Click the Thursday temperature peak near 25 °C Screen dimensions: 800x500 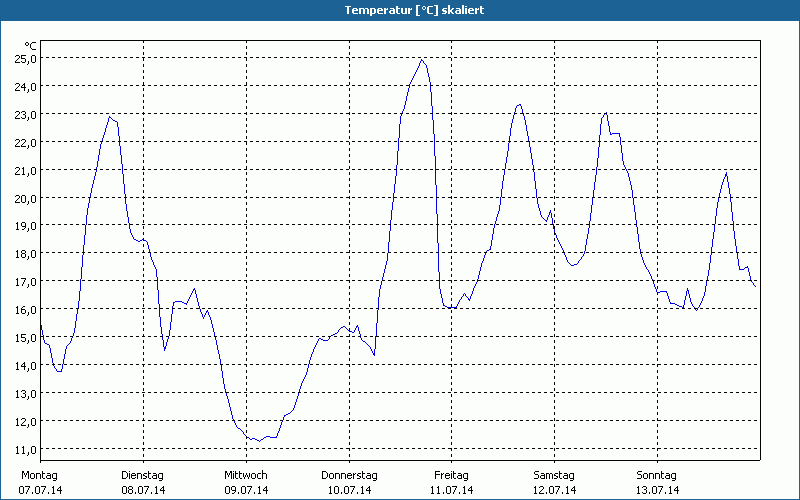(x=421, y=60)
